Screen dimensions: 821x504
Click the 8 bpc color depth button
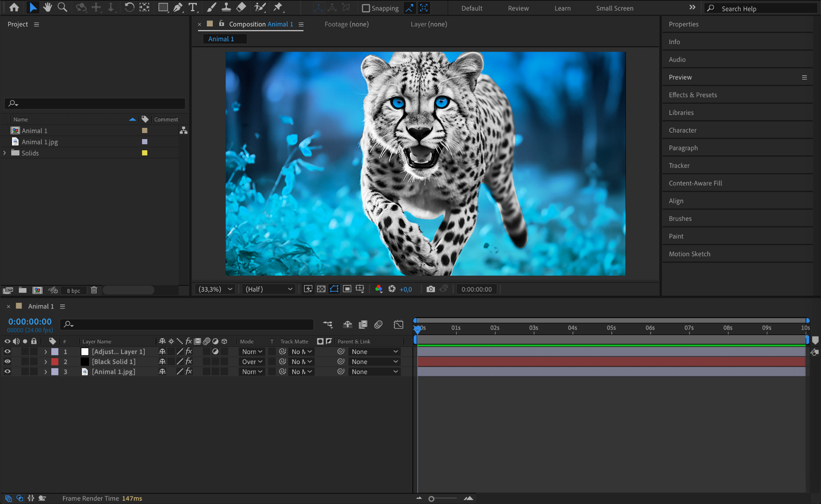[73, 290]
